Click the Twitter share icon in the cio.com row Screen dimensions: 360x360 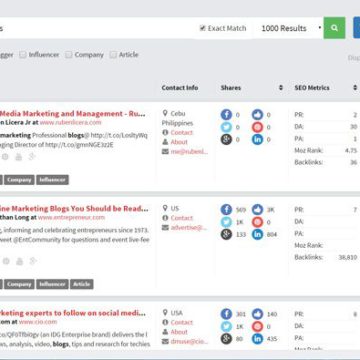pyautogui.click(x=226, y=327)
